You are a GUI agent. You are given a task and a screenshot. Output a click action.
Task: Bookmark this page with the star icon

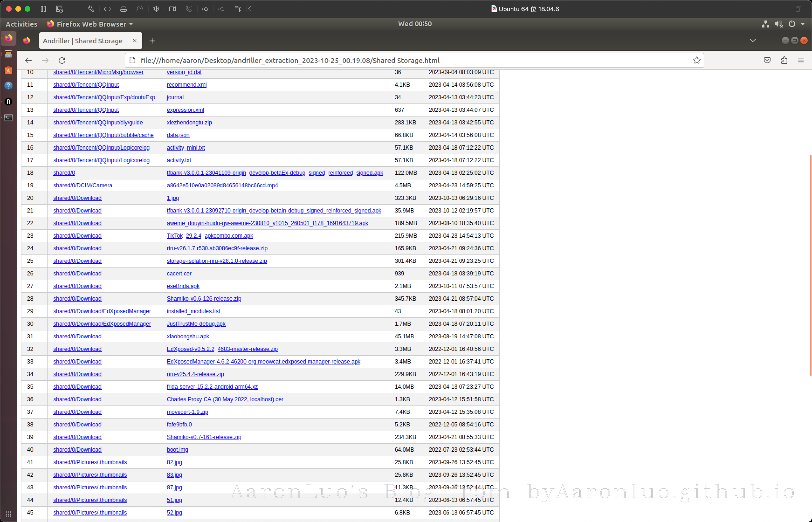(x=696, y=60)
